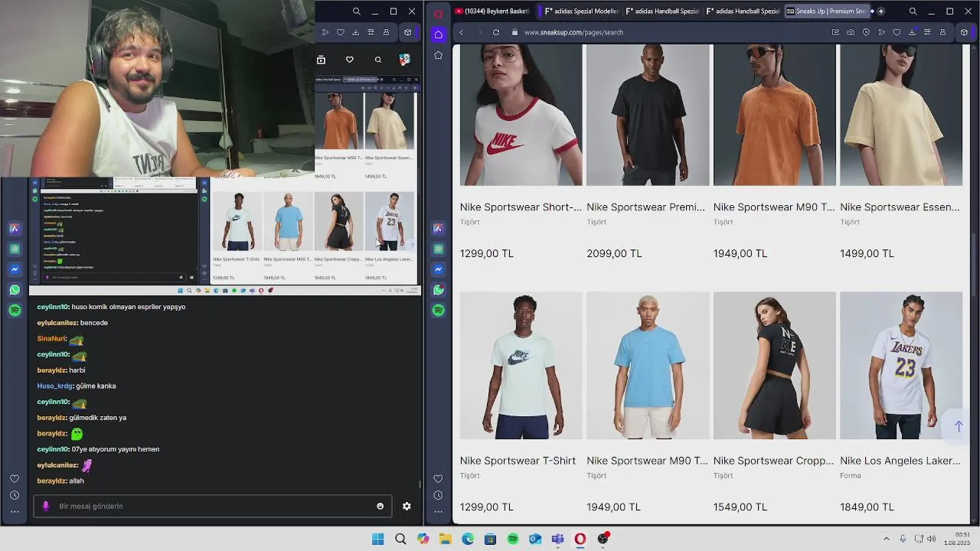Image resolution: width=980 pixels, height=551 pixels.
Task: Click chat username SinaNuri
Action: pos(51,338)
